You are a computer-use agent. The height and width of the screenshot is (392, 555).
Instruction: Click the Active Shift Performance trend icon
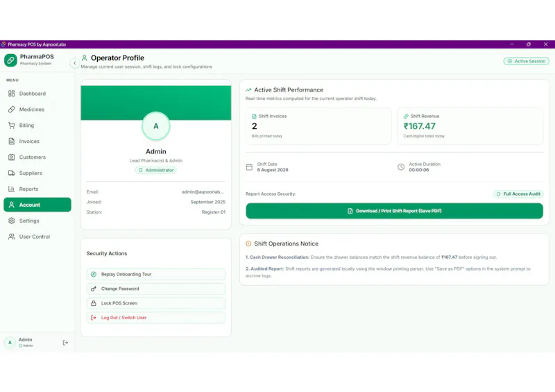coord(248,90)
